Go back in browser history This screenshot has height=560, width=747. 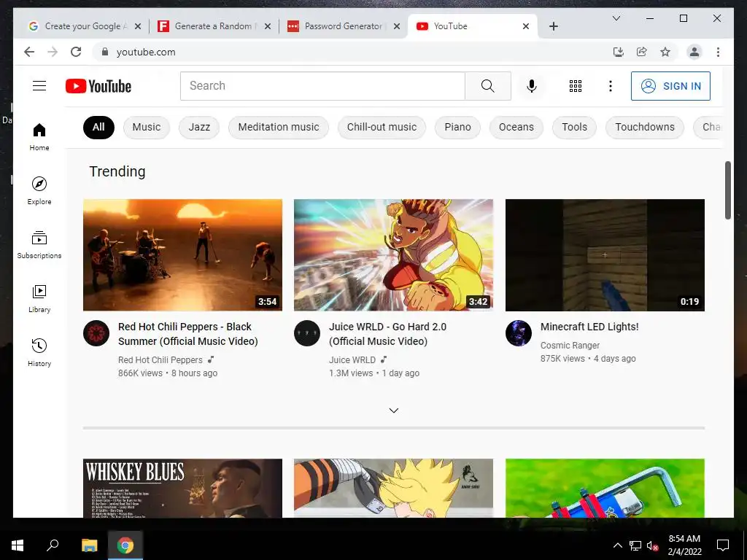(29, 52)
